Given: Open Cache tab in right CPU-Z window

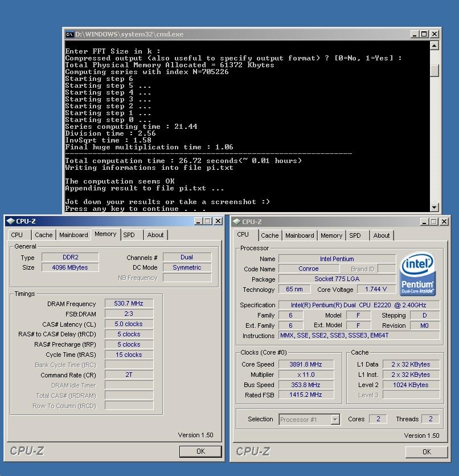Looking at the screenshot, I should (x=269, y=235).
